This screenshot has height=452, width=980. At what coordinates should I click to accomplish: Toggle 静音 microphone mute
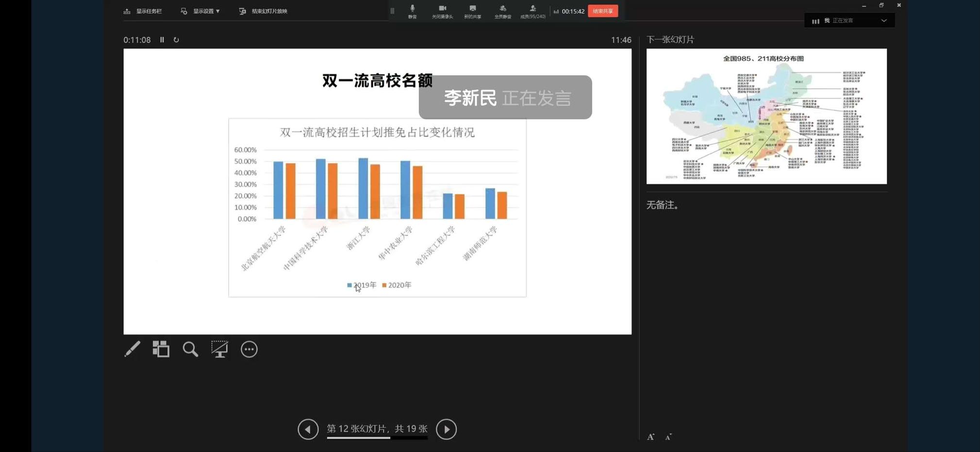coord(412,11)
